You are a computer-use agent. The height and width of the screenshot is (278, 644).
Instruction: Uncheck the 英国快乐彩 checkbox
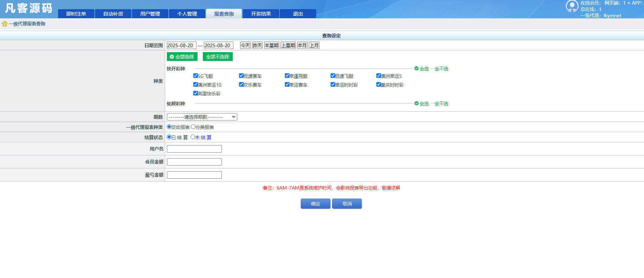click(x=195, y=93)
